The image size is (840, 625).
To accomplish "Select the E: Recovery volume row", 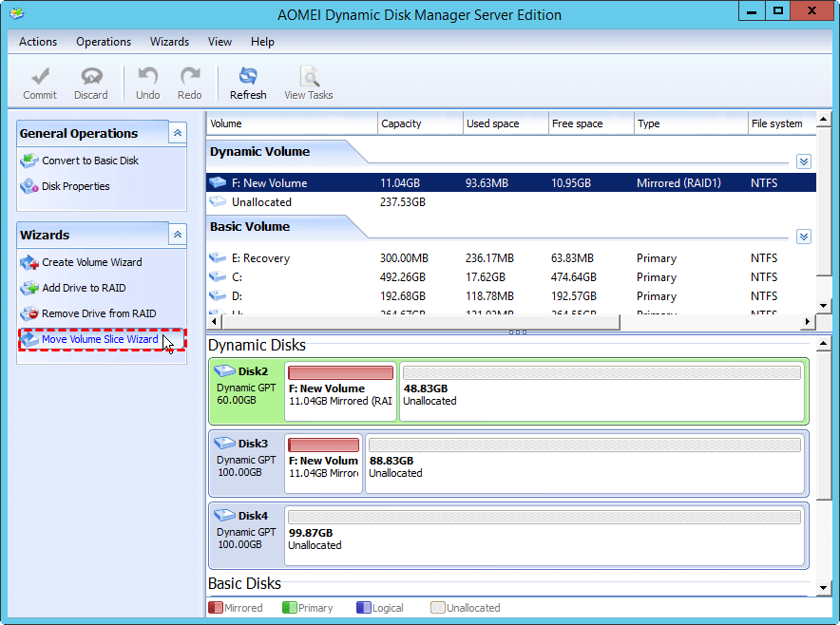I will coord(261,258).
